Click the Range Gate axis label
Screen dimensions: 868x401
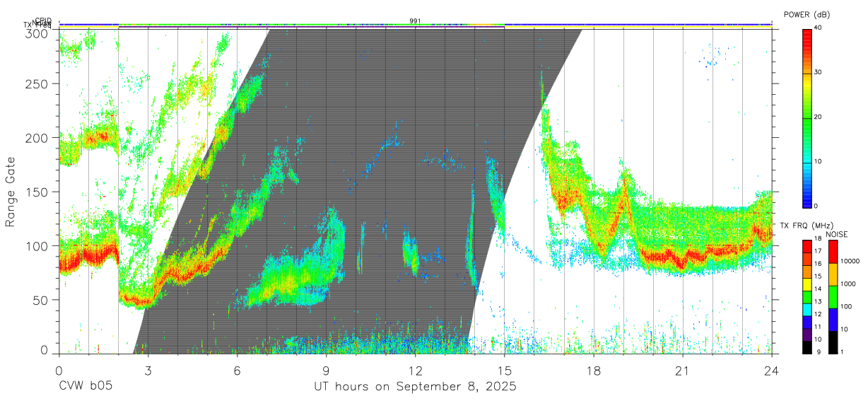(11, 191)
